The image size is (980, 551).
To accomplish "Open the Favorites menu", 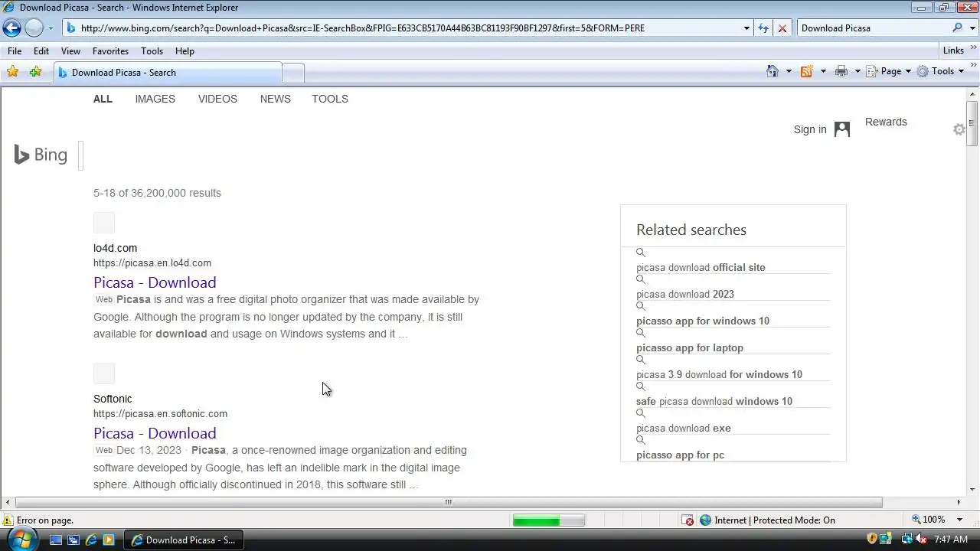I will pyautogui.click(x=110, y=51).
